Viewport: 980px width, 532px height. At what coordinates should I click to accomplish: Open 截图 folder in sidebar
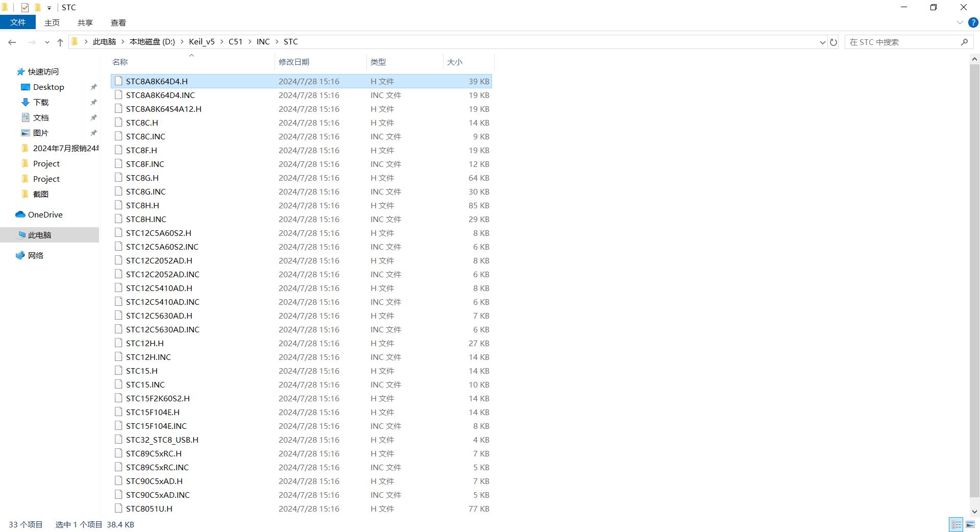click(x=41, y=194)
